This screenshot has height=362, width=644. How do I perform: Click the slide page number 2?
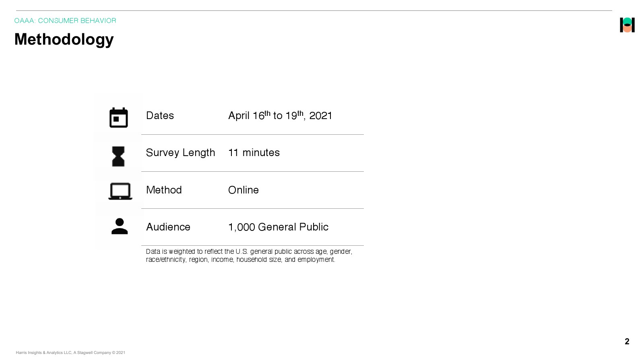coord(627,341)
